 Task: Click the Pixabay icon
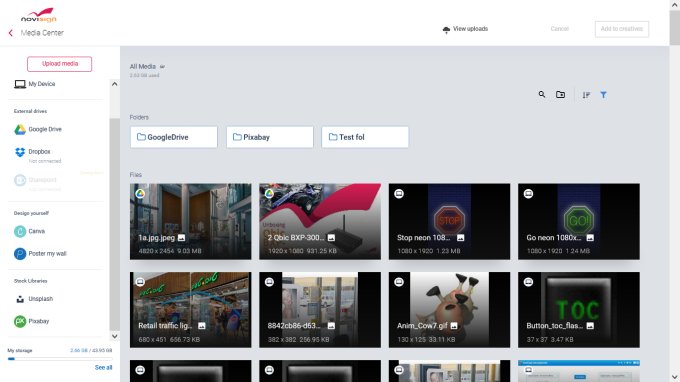(x=20, y=321)
